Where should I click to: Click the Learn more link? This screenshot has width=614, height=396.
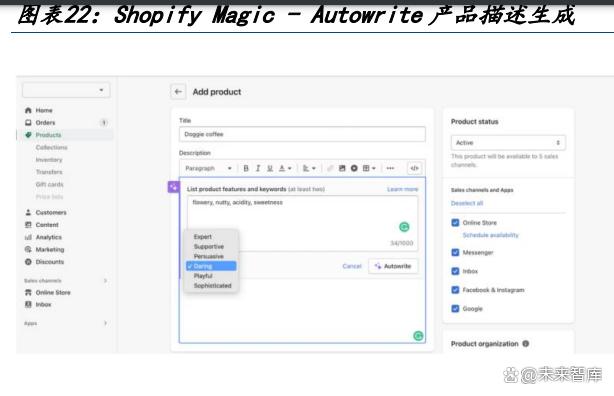pos(403,189)
